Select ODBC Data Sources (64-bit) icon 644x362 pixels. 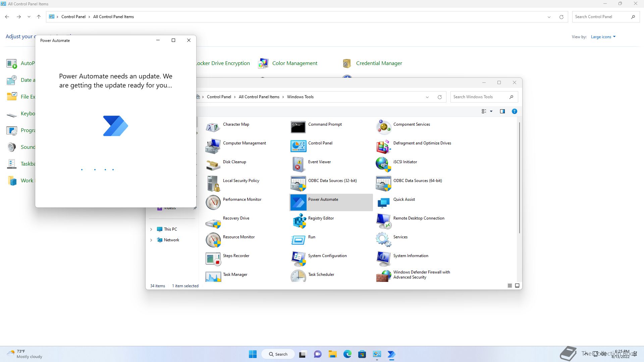383,183
